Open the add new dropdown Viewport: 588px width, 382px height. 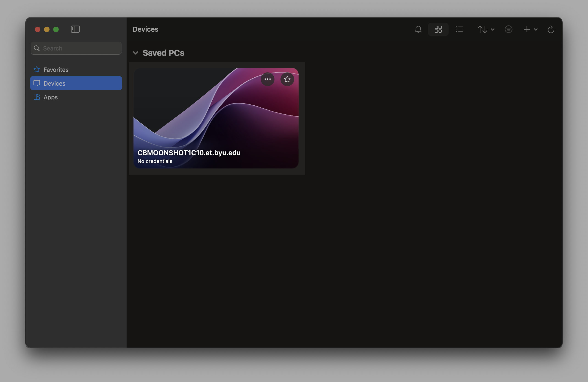[530, 29]
